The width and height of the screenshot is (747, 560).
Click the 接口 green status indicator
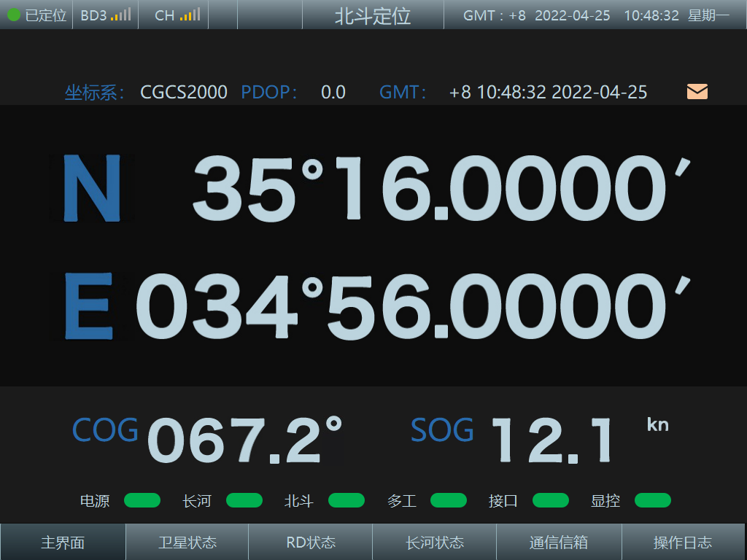tap(550, 500)
